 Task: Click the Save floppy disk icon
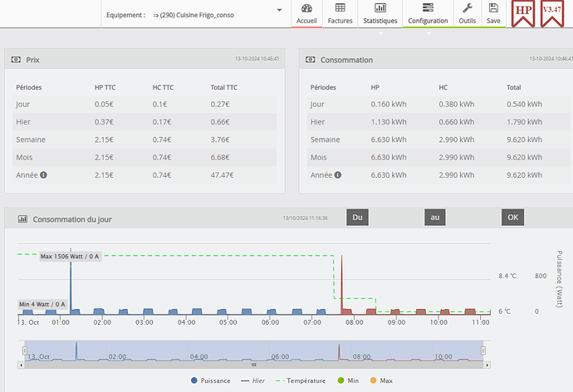click(493, 13)
